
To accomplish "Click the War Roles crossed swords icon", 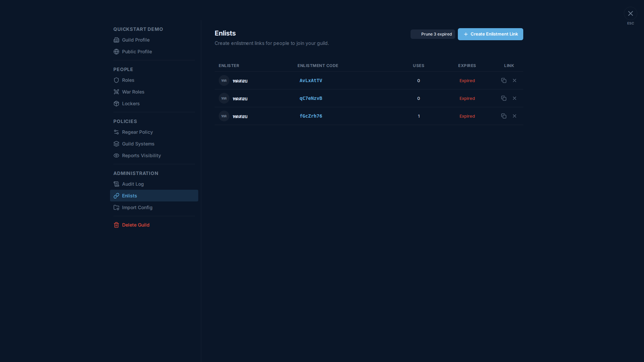I will pyautogui.click(x=116, y=92).
